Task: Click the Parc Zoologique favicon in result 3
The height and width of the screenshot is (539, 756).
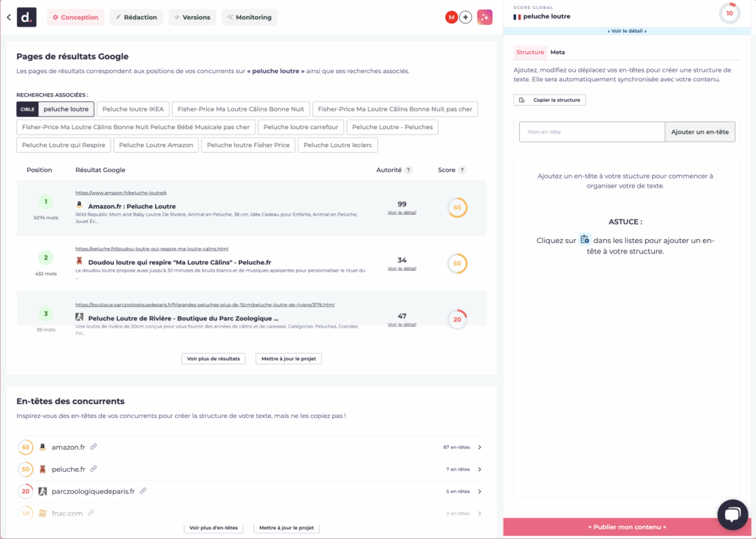Action: 79,317
